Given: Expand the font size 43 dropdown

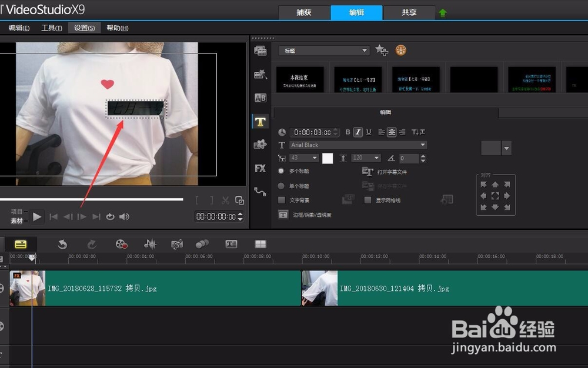Looking at the screenshot, I should [303, 158].
